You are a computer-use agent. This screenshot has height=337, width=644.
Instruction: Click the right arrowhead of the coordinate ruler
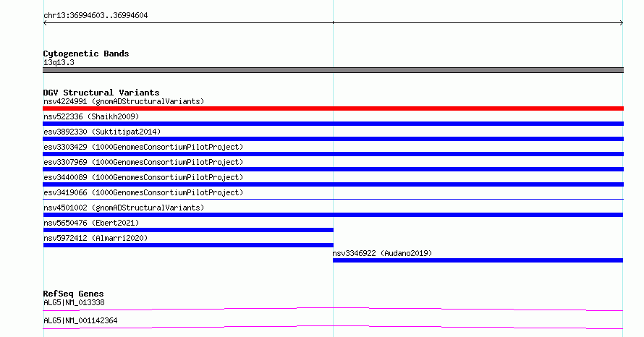pos(622,23)
